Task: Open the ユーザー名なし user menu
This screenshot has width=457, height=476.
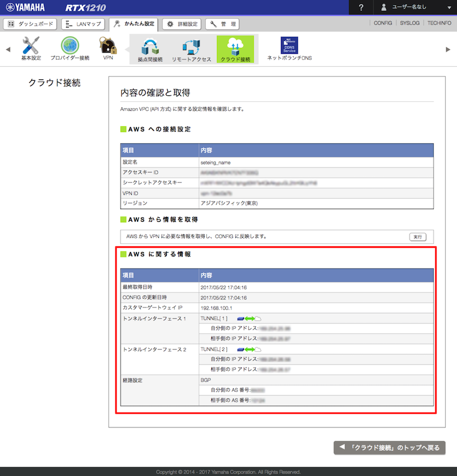Action: [415, 7]
